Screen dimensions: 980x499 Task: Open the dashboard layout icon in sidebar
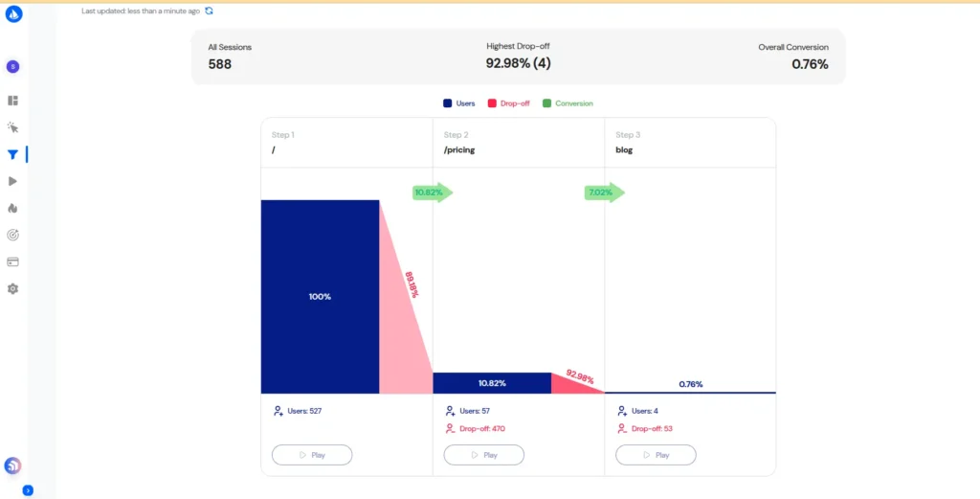pyautogui.click(x=13, y=101)
